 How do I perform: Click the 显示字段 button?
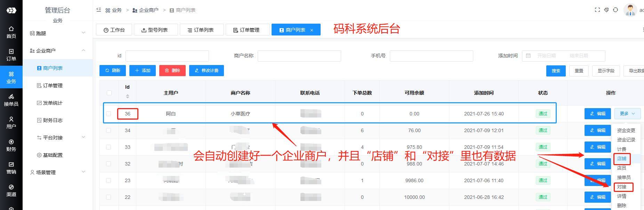tap(606, 71)
